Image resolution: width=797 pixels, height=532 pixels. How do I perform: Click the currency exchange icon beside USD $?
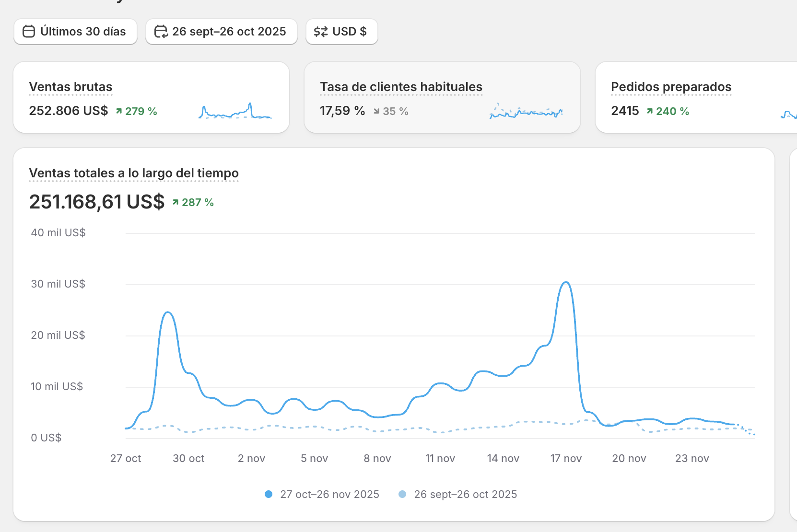tap(321, 32)
